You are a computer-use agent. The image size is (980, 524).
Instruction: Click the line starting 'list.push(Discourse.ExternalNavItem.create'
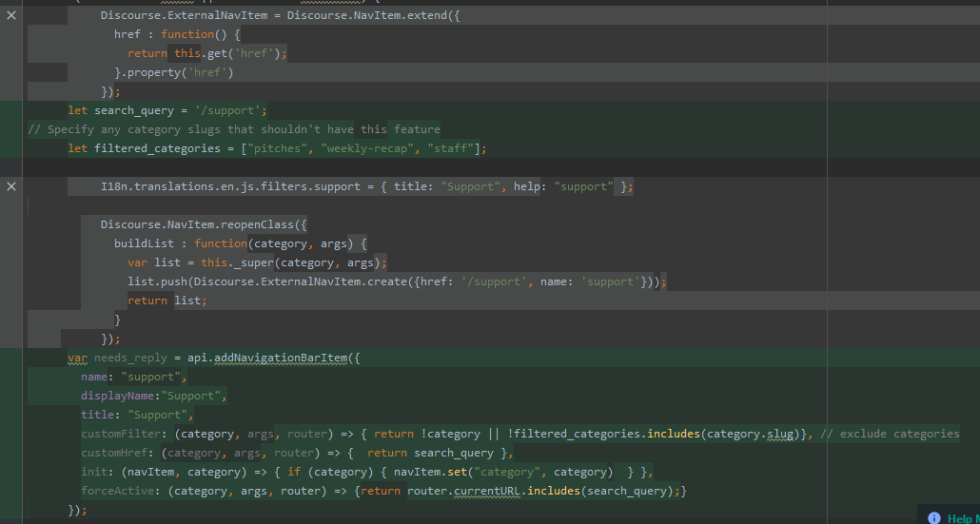click(x=398, y=281)
